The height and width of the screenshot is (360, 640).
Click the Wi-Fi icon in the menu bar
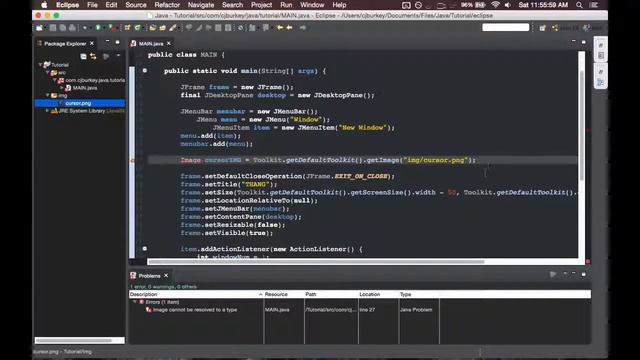pyautogui.click(x=495, y=5)
